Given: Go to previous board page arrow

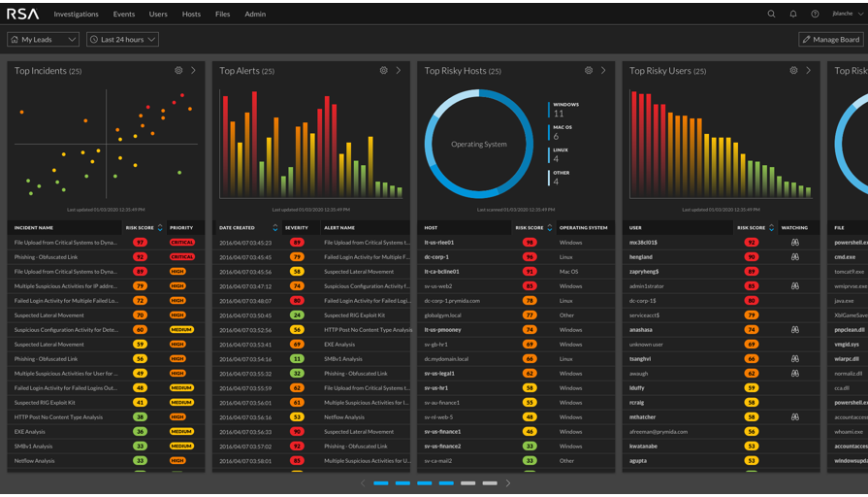Looking at the screenshot, I should click(x=363, y=483).
